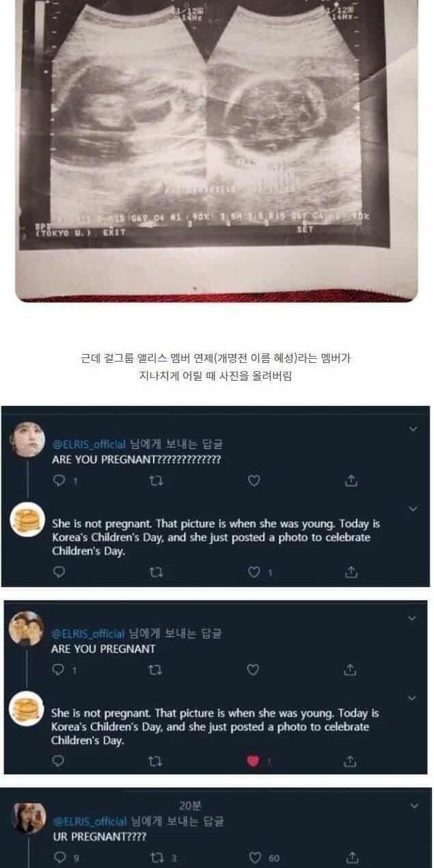
Task: Share the first pancake-avatar reply
Action: (x=351, y=573)
